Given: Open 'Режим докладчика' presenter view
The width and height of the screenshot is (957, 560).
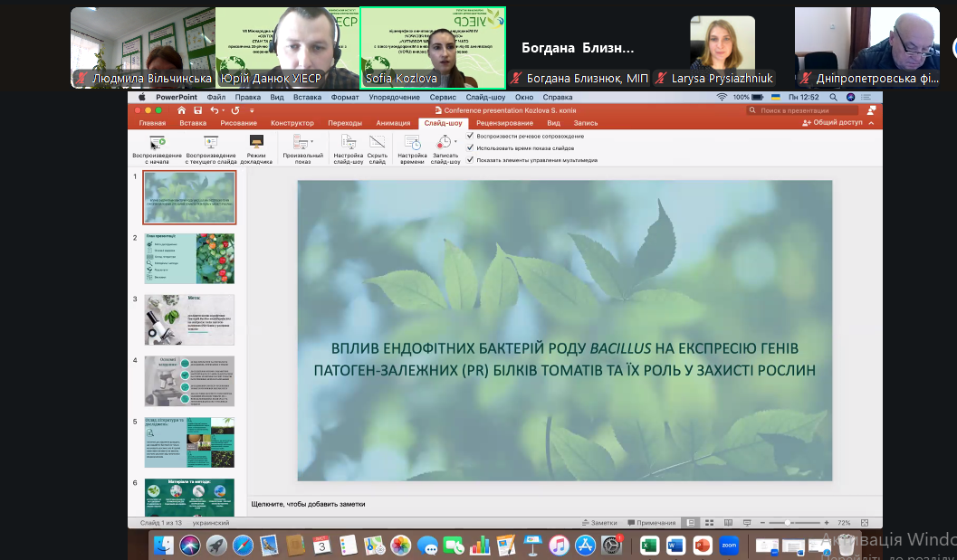Looking at the screenshot, I should 256,142.
